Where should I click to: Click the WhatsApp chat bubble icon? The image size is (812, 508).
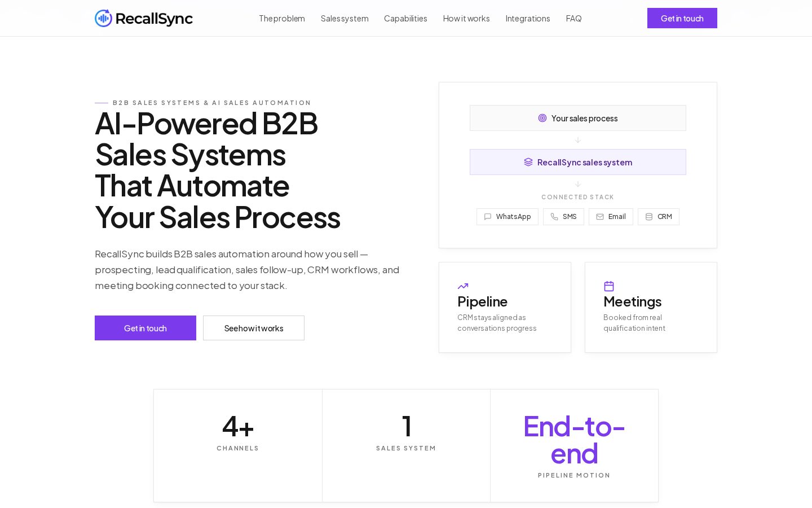pyautogui.click(x=488, y=217)
